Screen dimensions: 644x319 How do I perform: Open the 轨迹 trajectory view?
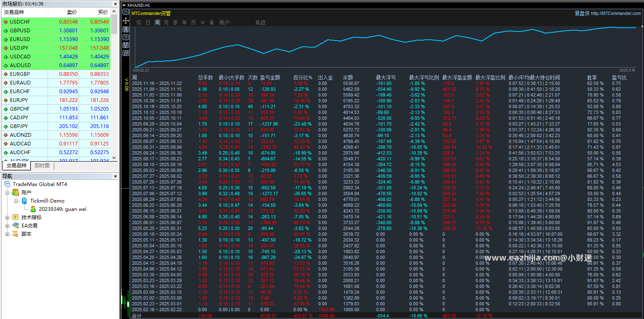pyautogui.click(x=260, y=22)
